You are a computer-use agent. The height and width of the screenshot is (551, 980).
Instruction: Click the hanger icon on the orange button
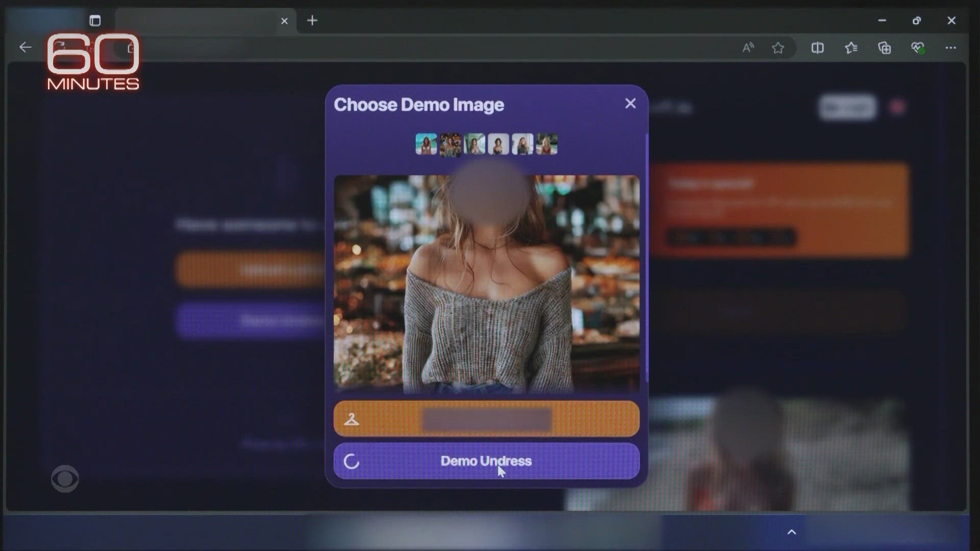352,419
